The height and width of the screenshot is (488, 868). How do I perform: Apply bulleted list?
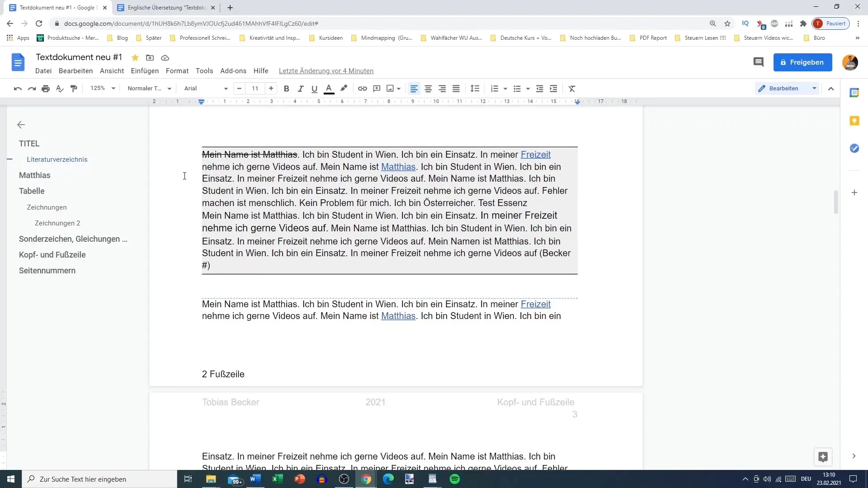[517, 89]
